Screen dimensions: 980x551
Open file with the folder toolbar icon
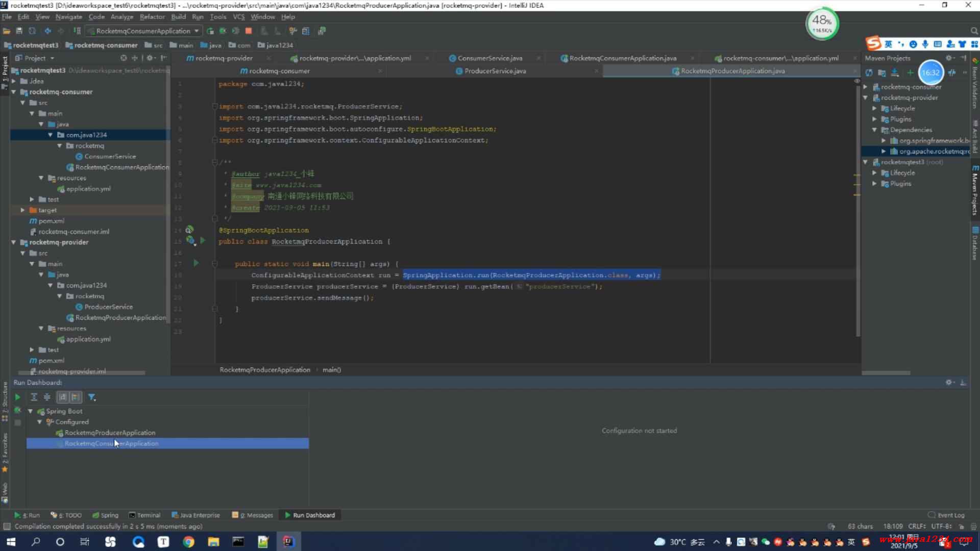click(7, 31)
